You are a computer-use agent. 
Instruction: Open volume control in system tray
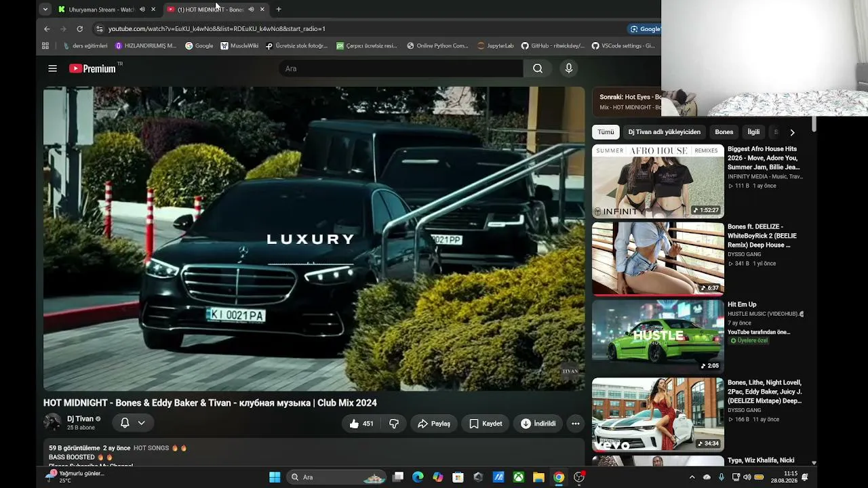point(747,477)
